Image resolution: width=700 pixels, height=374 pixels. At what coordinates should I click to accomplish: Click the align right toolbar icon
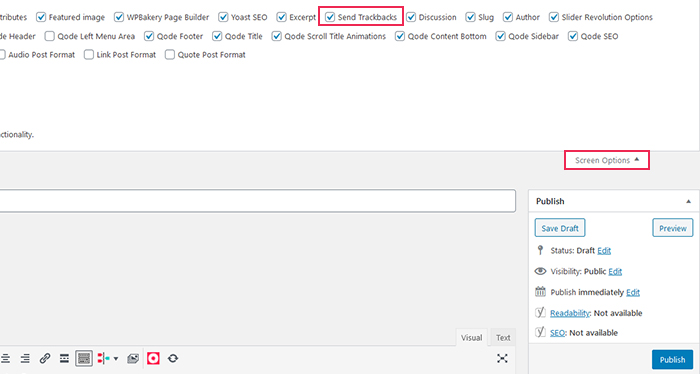25,358
